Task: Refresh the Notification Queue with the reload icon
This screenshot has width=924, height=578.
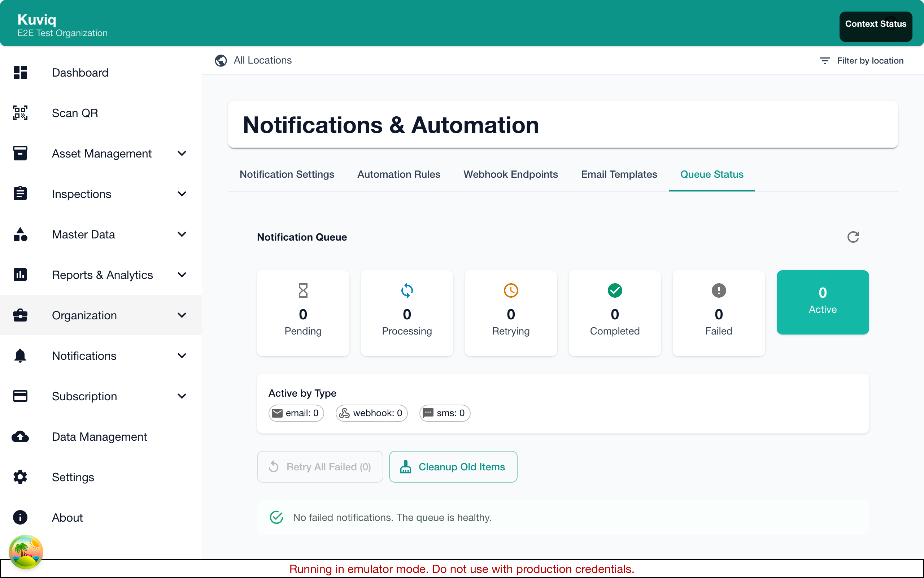Action: tap(853, 237)
